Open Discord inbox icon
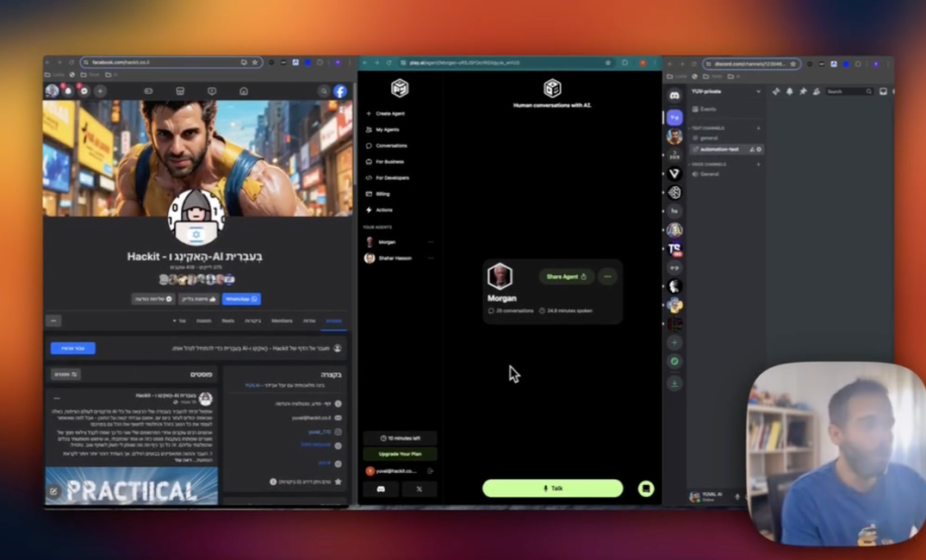 pos(884,91)
